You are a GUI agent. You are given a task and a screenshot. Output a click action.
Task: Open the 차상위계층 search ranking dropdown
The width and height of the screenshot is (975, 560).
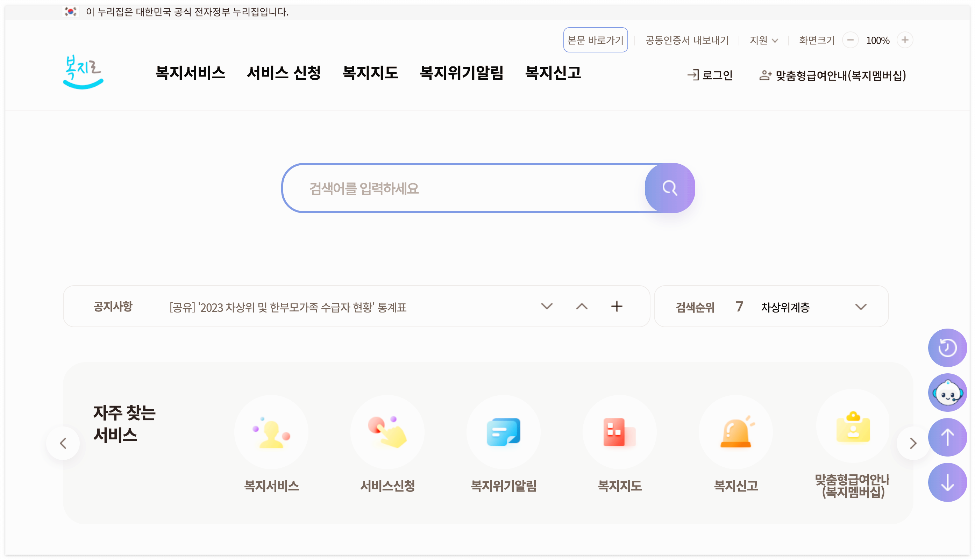862,307
